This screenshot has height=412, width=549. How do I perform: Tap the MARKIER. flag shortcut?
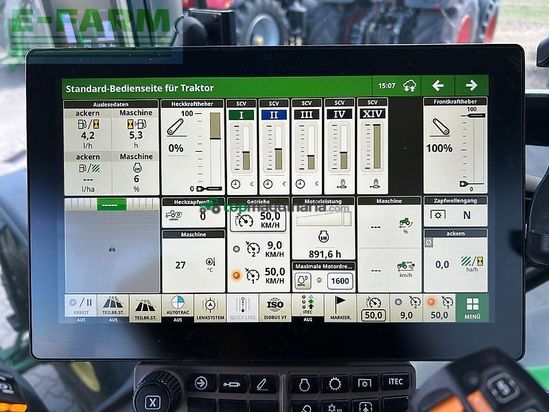tap(340, 308)
